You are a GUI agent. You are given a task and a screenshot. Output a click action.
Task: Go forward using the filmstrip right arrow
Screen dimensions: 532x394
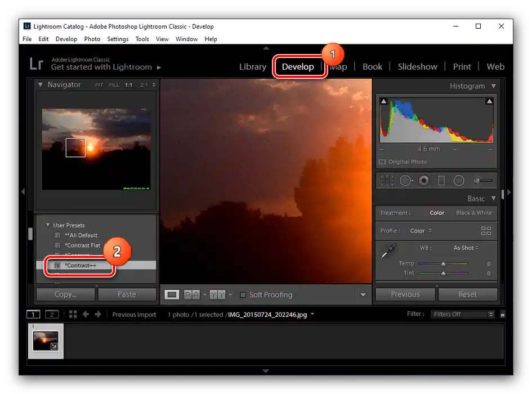(x=98, y=314)
